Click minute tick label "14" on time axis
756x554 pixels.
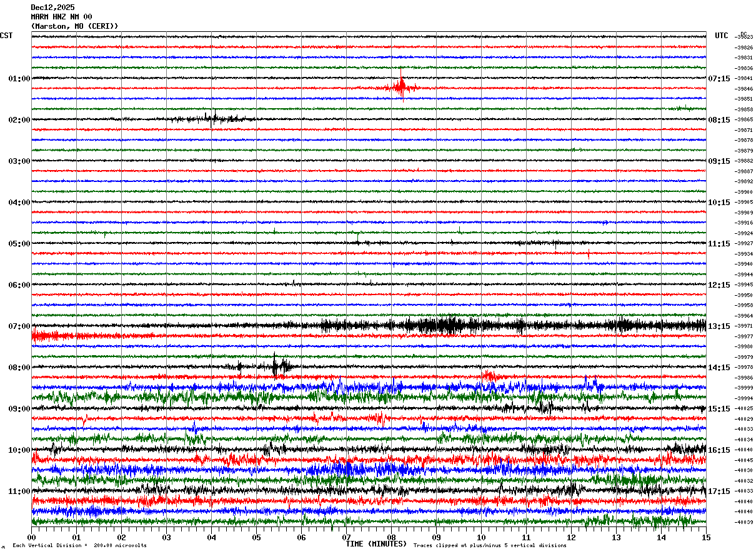(661, 537)
